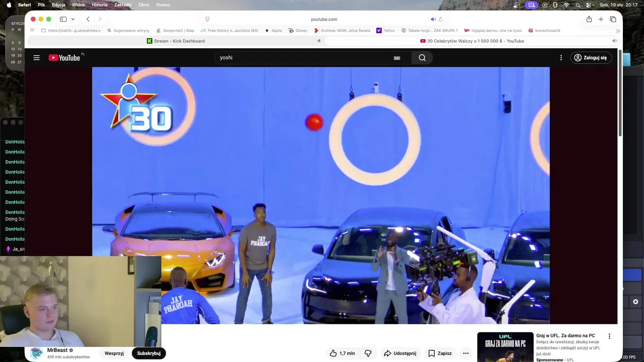Click the youtube.com address field

tap(324, 19)
